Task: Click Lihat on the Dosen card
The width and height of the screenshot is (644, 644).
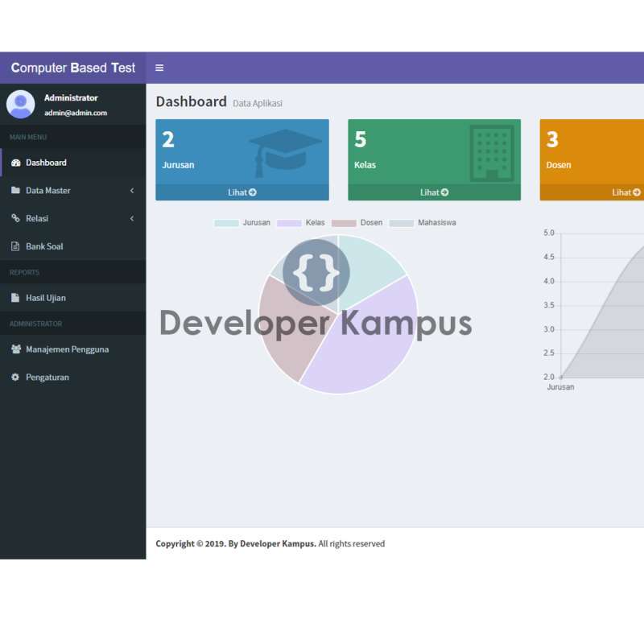Action: pyautogui.click(x=626, y=192)
